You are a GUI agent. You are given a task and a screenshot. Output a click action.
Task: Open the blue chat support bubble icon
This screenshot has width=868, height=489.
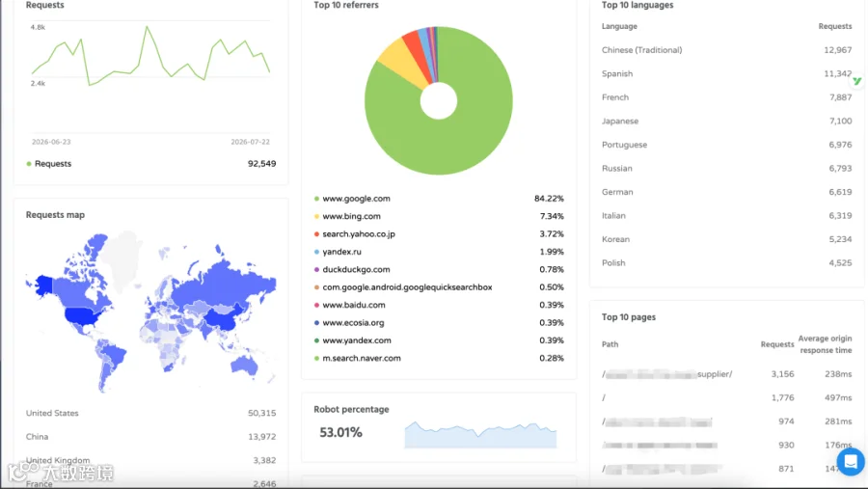(x=851, y=461)
